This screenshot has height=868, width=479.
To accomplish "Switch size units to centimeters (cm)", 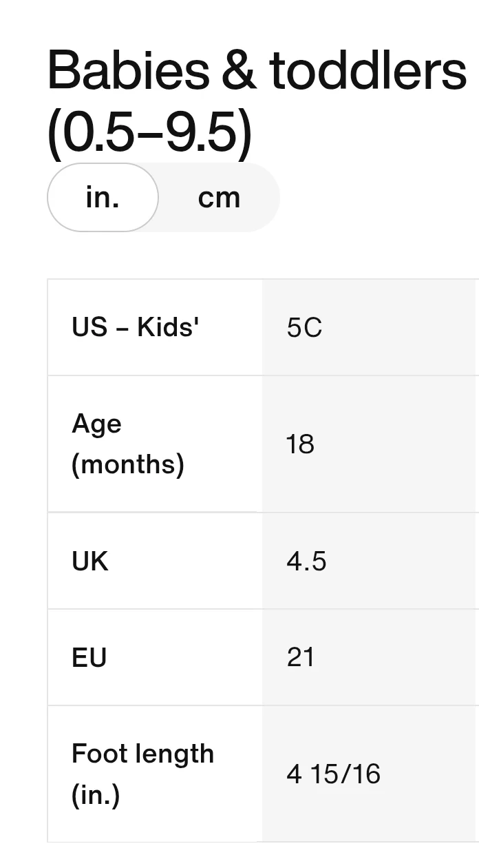I will tap(219, 198).
